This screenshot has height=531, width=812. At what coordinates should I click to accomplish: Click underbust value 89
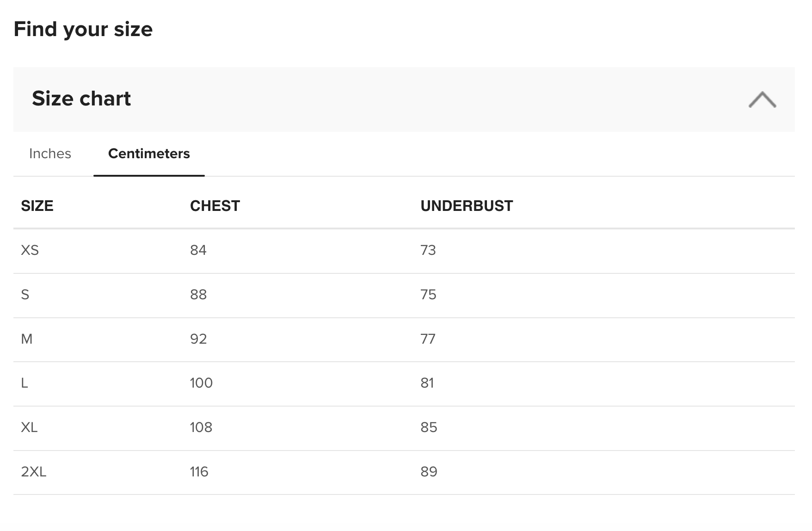click(429, 472)
